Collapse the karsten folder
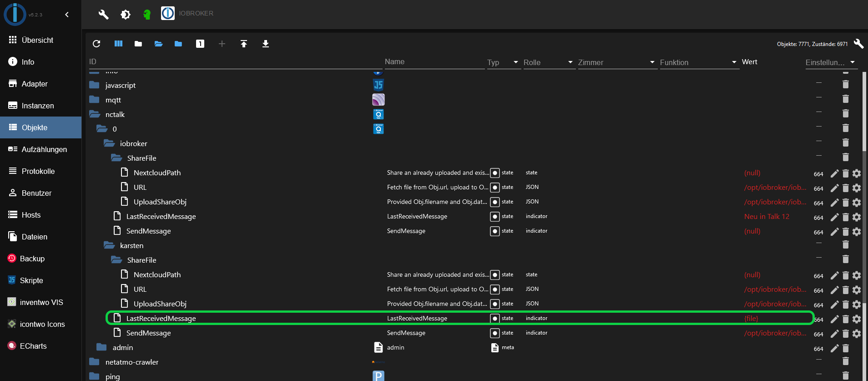The image size is (868, 381). pos(109,245)
